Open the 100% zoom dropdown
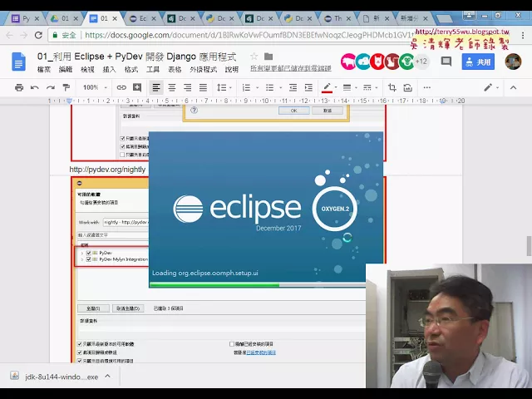532x399 pixels. click(x=95, y=87)
